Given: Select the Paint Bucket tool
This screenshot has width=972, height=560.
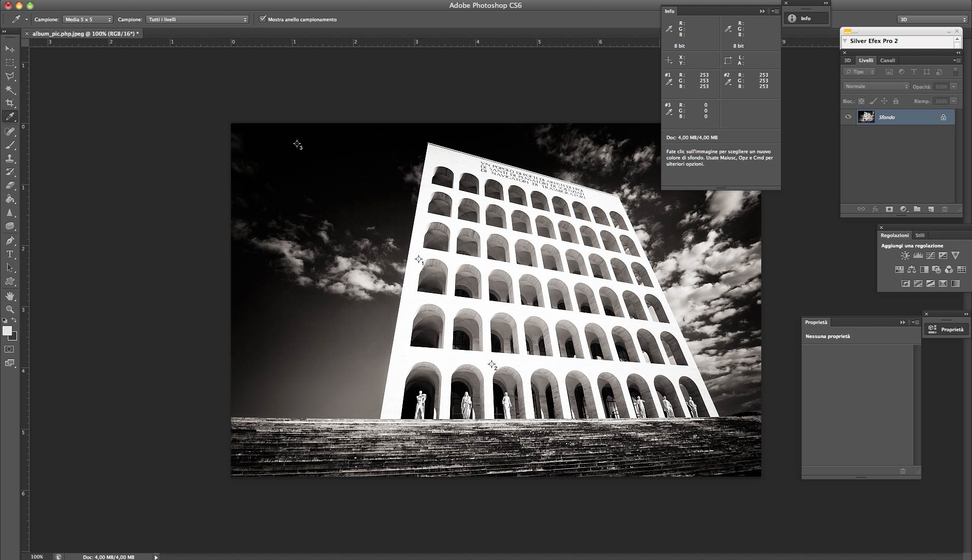Looking at the screenshot, I should pos(10,199).
